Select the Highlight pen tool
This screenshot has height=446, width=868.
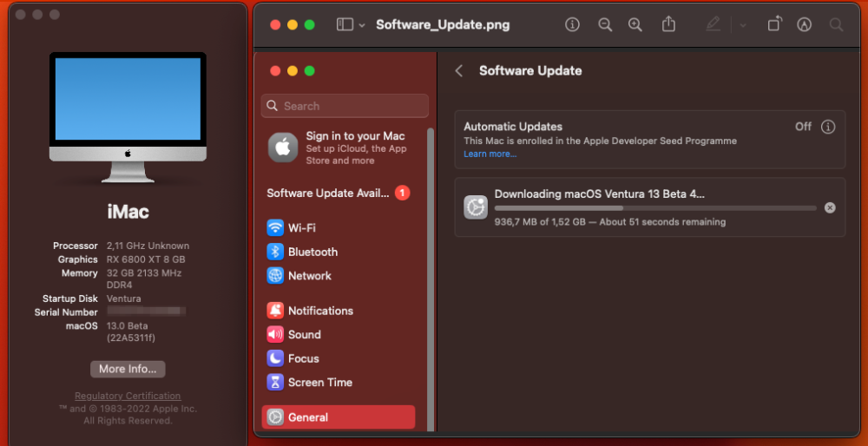[713, 24]
